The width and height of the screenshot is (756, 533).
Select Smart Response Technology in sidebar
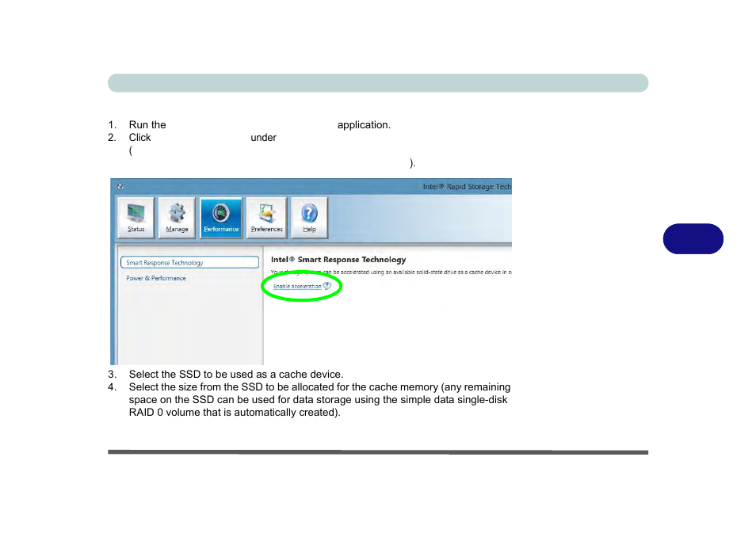pyautogui.click(x=189, y=263)
